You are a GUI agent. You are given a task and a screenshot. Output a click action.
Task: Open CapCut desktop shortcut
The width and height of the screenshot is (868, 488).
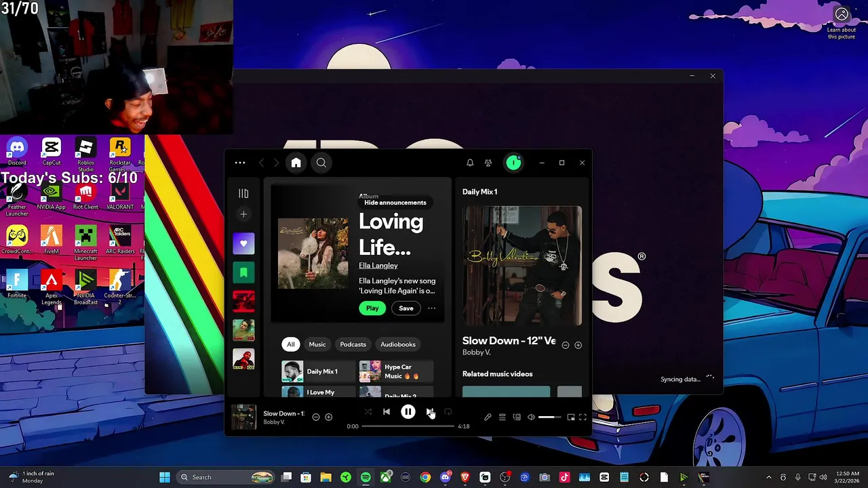coord(52,152)
